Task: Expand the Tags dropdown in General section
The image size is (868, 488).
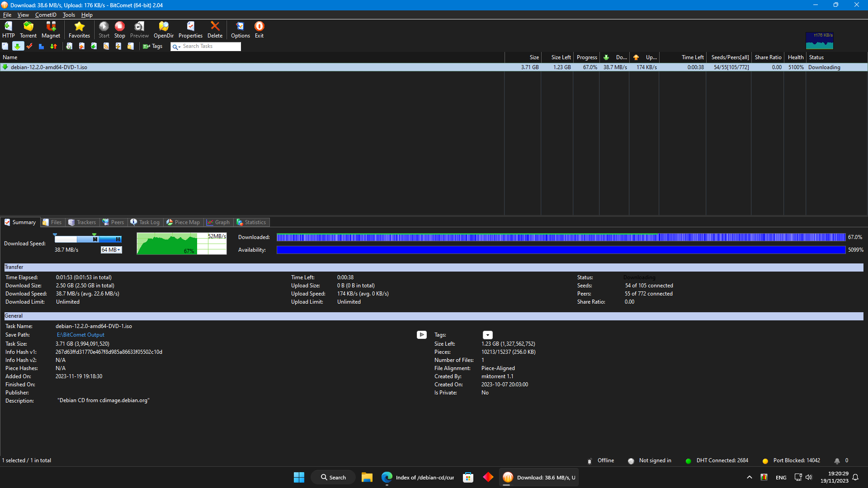Action: click(487, 335)
